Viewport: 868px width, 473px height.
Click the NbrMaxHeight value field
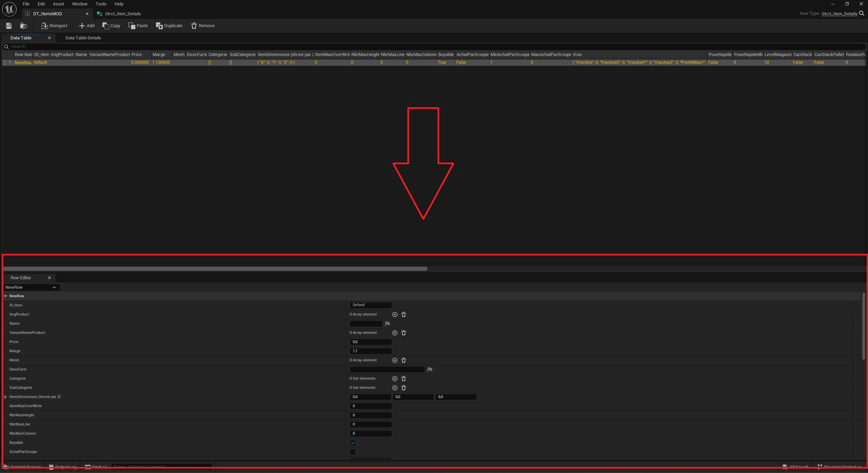point(371,415)
